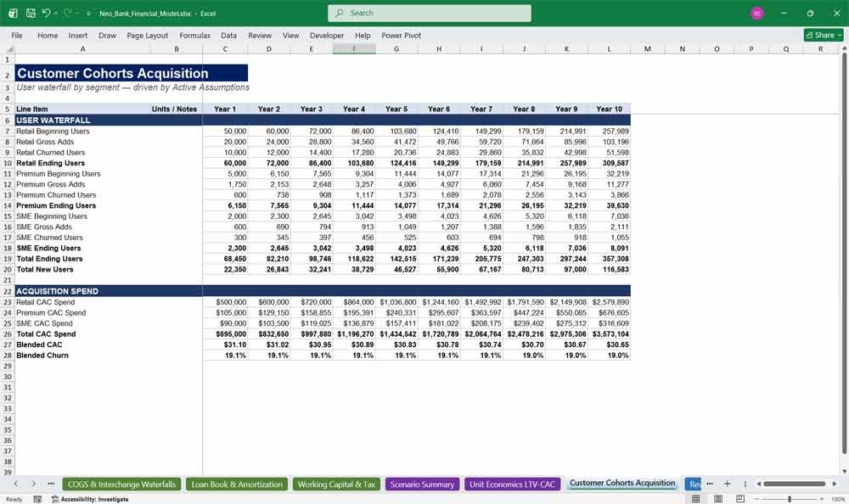Click horizontal scrollbar left arrow
Screen dimensions: 849x504
click(758, 484)
